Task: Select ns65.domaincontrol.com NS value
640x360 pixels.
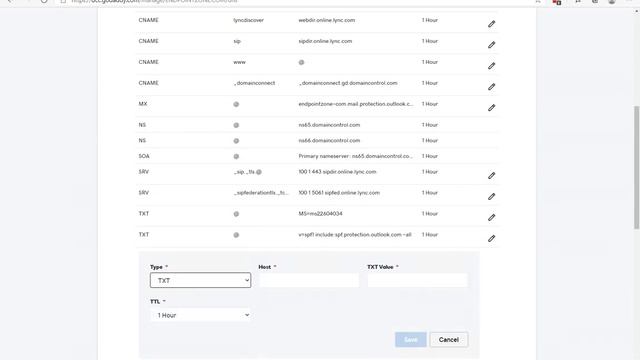Action: 329,125
